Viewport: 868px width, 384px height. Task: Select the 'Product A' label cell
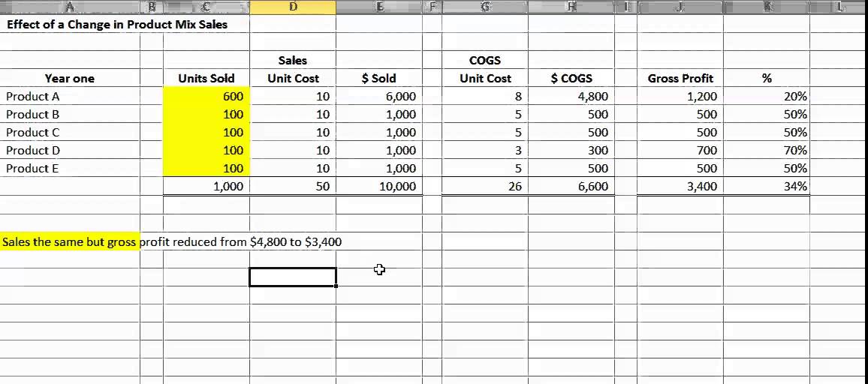[70, 96]
